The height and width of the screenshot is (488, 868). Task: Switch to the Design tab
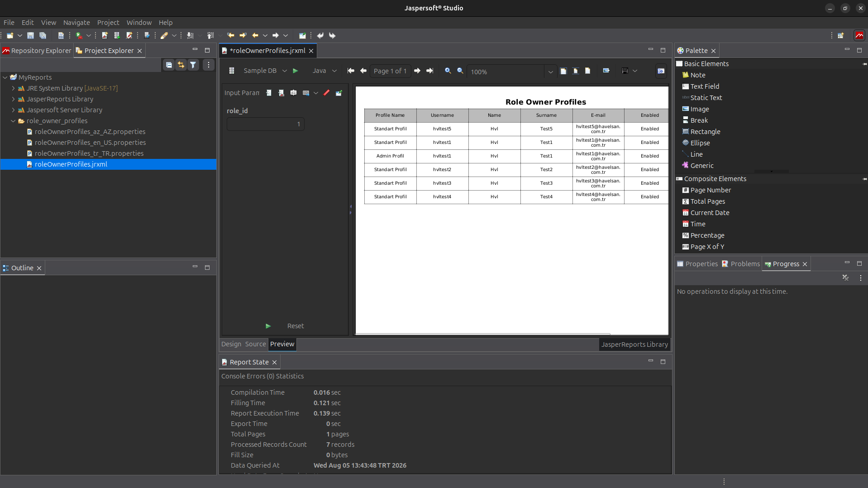[231, 344]
